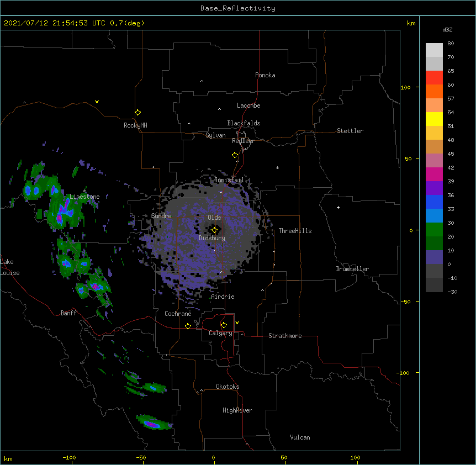This screenshot has width=476, height=465.
Task: Select the white asterisk just above Limestone
Action: (x=84, y=191)
